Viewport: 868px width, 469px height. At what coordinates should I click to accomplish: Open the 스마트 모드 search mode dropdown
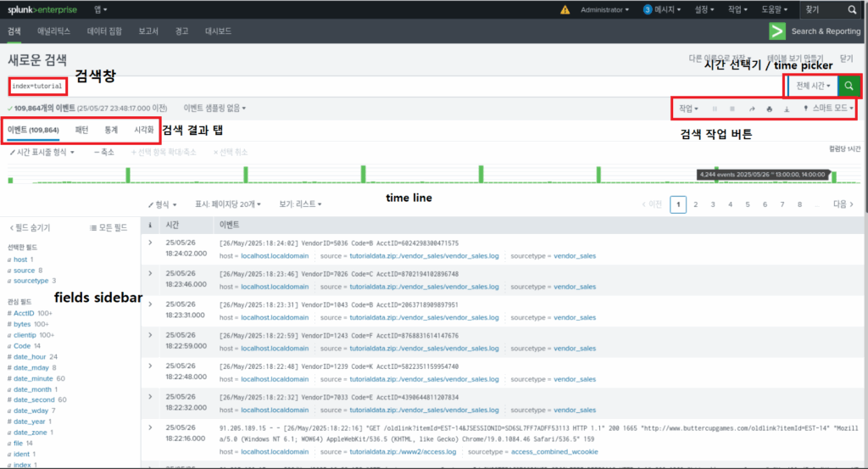tap(829, 109)
